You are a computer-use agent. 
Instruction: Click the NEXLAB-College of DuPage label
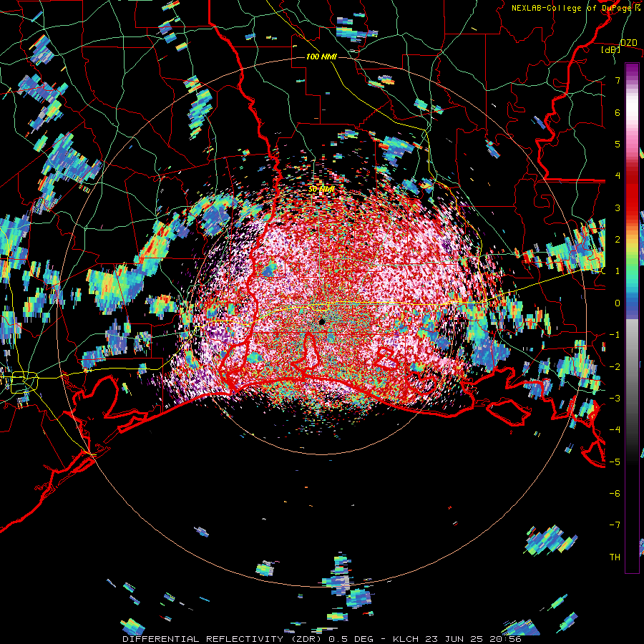pos(572,8)
